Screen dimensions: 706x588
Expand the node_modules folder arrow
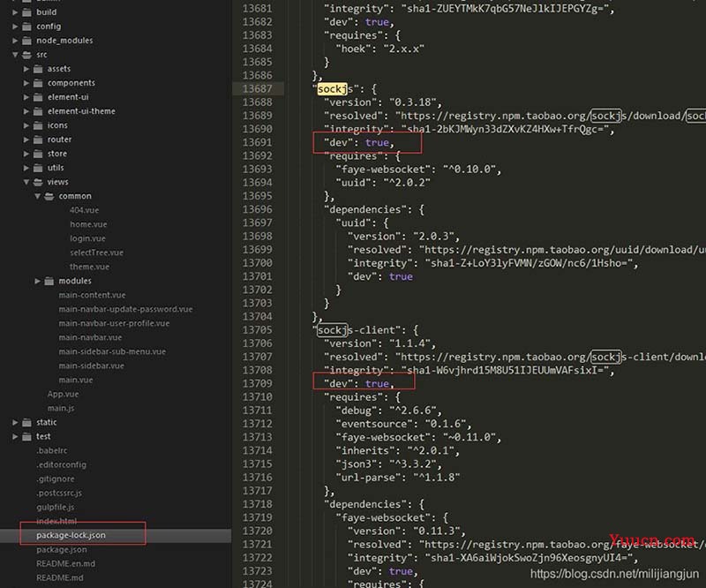[x=15, y=41]
